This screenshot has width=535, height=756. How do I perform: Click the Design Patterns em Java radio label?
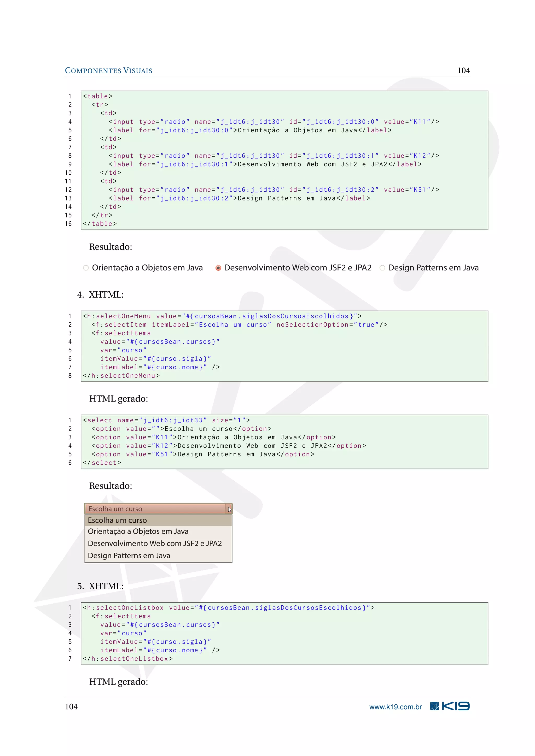(433, 268)
